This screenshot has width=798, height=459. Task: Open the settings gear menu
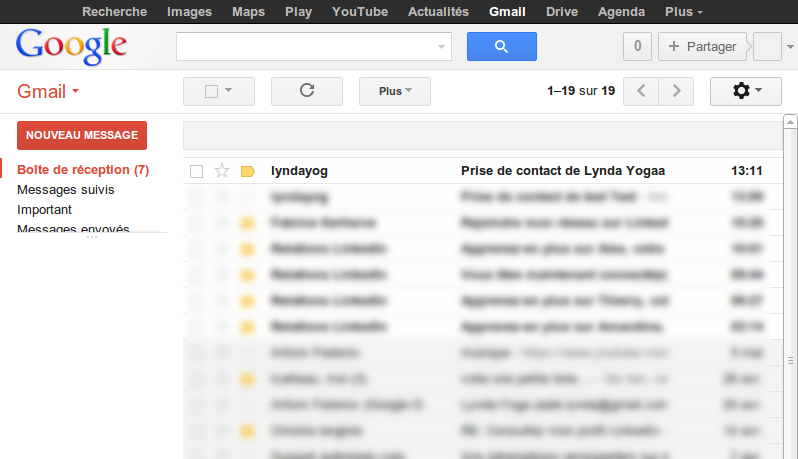pyautogui.click(x=746, y=91)
